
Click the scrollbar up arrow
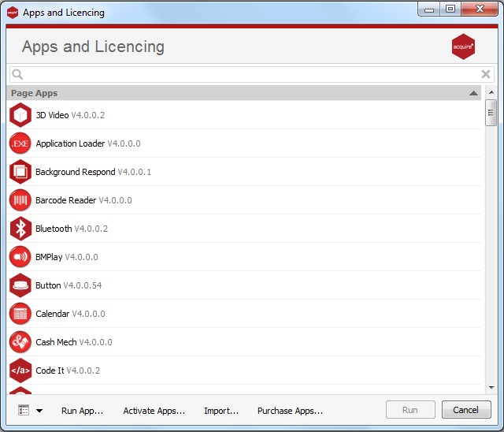point(491,92)
